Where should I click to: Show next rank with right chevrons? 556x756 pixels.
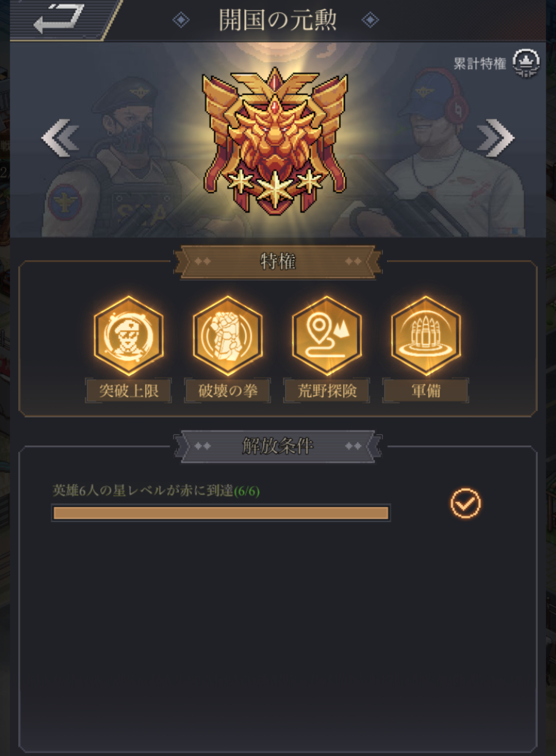click(x=496, y=138)
